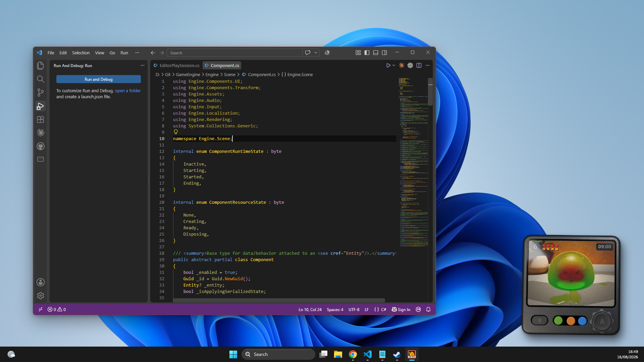The height and width of the screenshot is (362, 644).
Task: Click the code minimap preview
Action: click(x=413, y=163)
